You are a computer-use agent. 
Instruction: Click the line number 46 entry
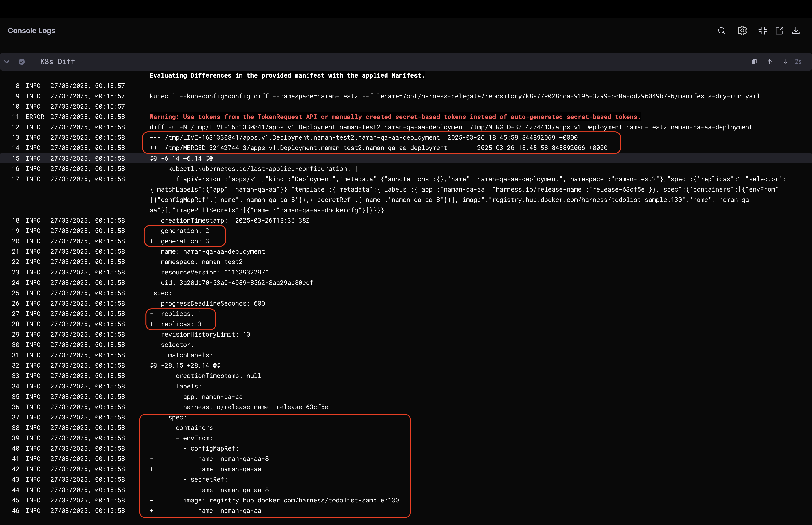click(x=16, y=511)
